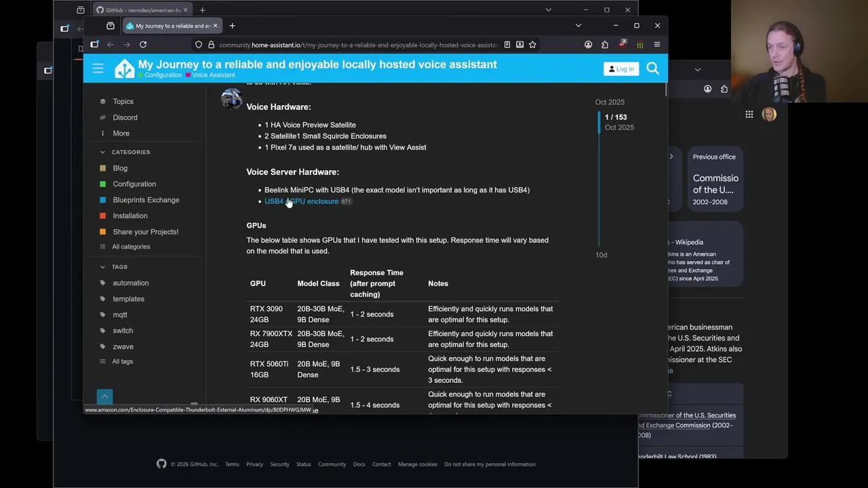The height and width of the screenshot is (488, 868).
Task: Open Discord link in the sidebar
Action: pyautogui.click(x=125, y=117)
